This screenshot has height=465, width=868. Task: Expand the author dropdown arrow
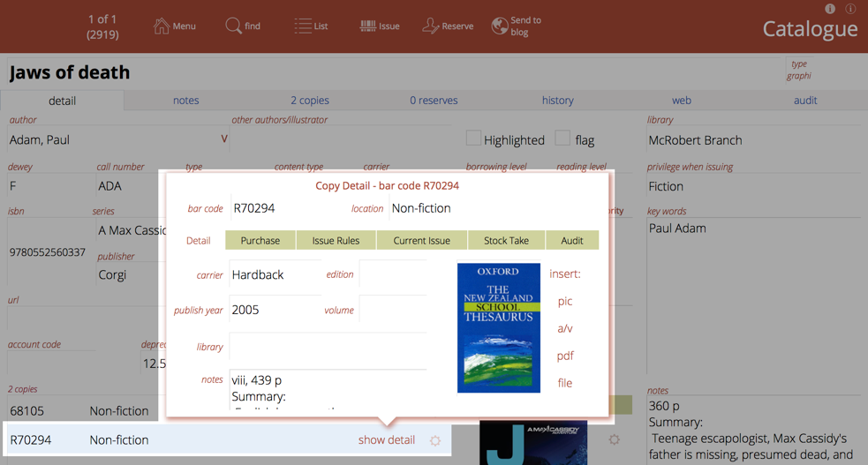(x=223, y=139)
